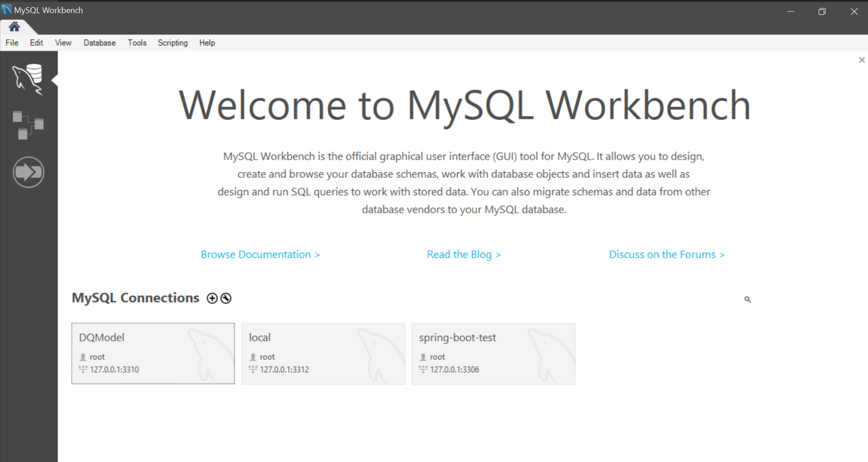Open the Migration wizard sidebar icon
The height and width of the screenshot is (462, 868).
tap(28, 172)
